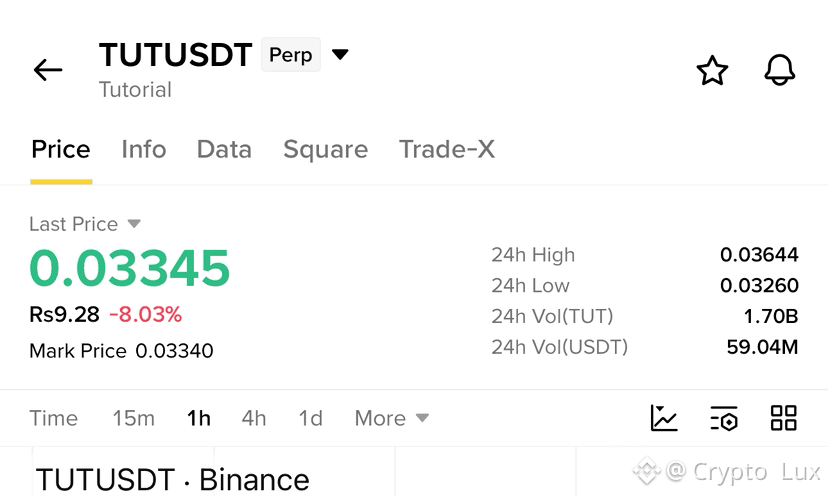Click the Crypto Lux watermark logo

(x=647, y=471)
